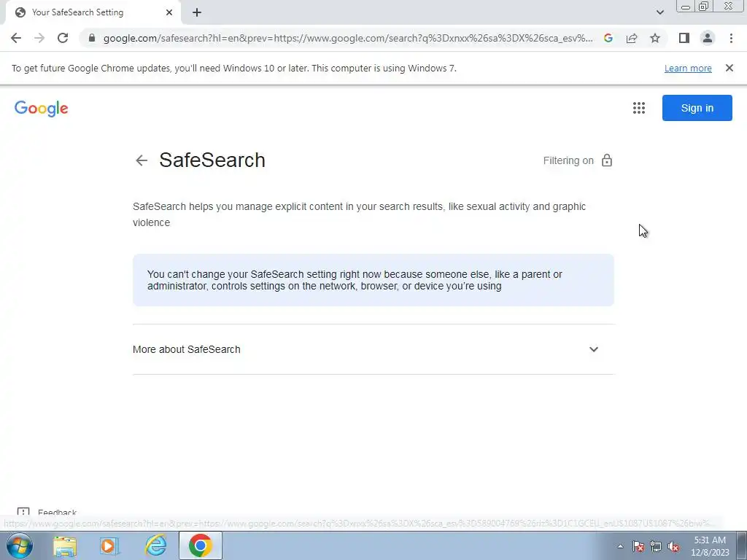Open the Learn more link
This screenshot has width=747, height=560.
pyautogui.click(x=688, y=68)
